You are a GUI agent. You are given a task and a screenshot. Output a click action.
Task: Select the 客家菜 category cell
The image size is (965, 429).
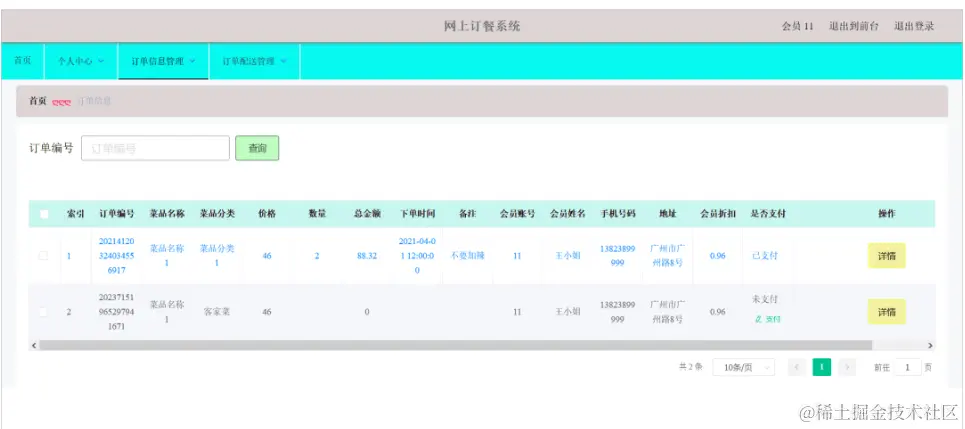coord(217,312)
